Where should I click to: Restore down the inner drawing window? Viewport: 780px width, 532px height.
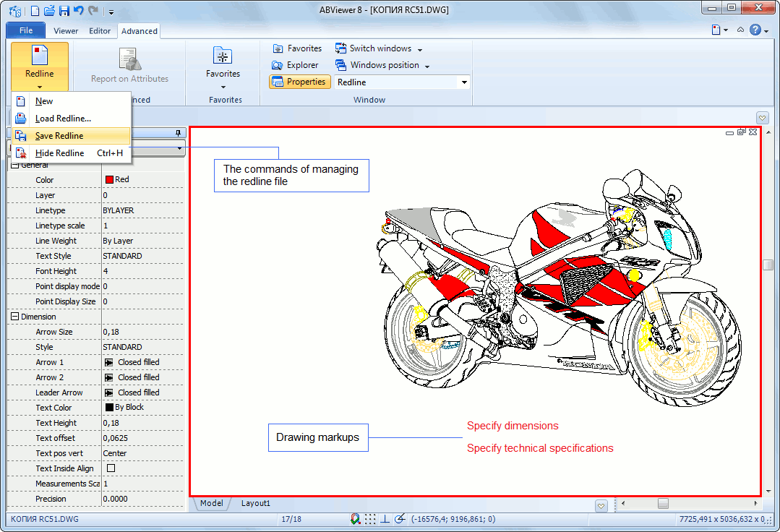(741, 132)
